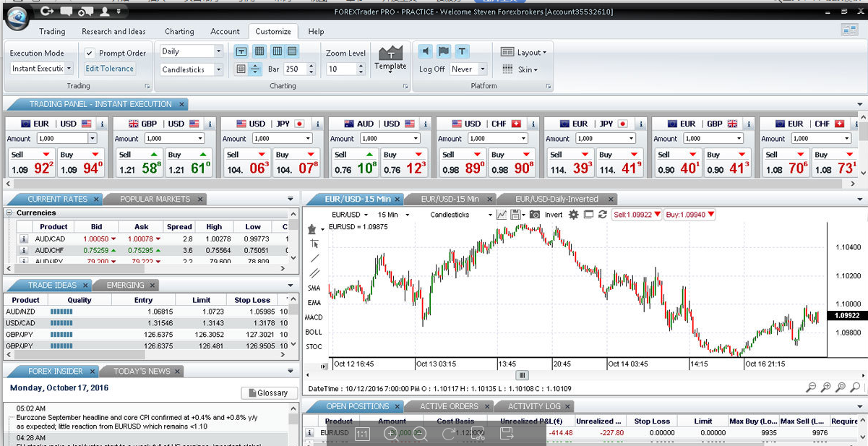Switch to the POPULAR MARKETS tab

155,199
